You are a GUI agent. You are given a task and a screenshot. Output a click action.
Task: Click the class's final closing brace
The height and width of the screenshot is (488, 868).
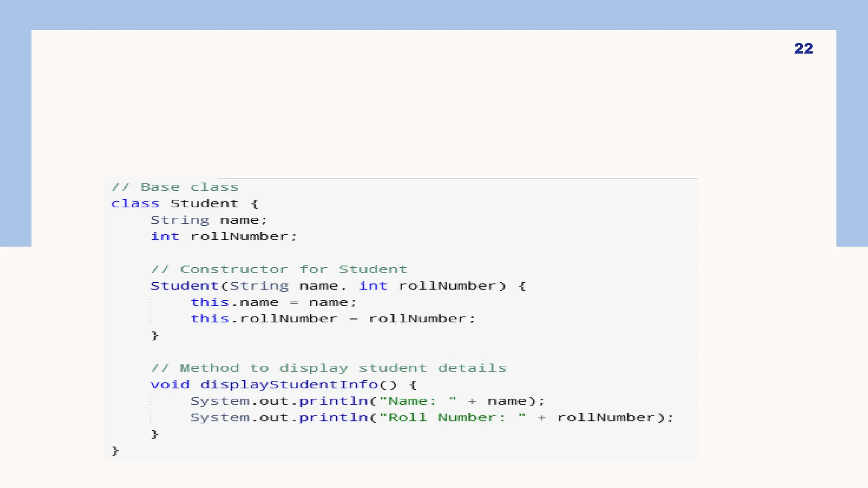115,451
